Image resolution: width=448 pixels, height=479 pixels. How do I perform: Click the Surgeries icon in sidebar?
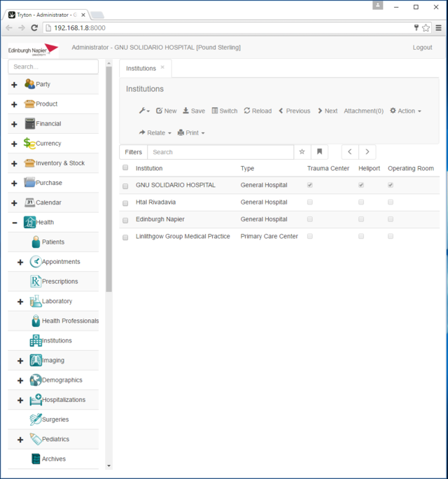click(36, 419)
